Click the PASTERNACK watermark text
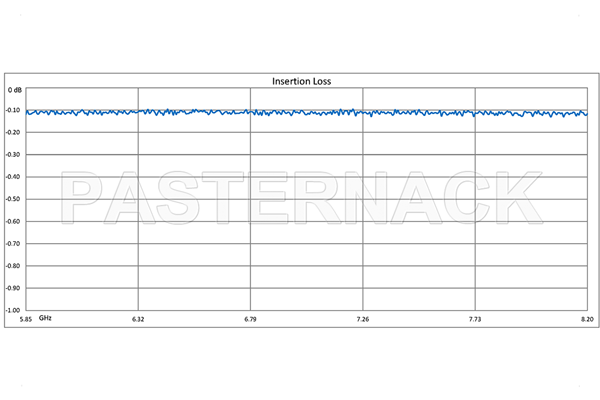The height and width of the screenshot is (400, 600). click(x=300, y=200)
